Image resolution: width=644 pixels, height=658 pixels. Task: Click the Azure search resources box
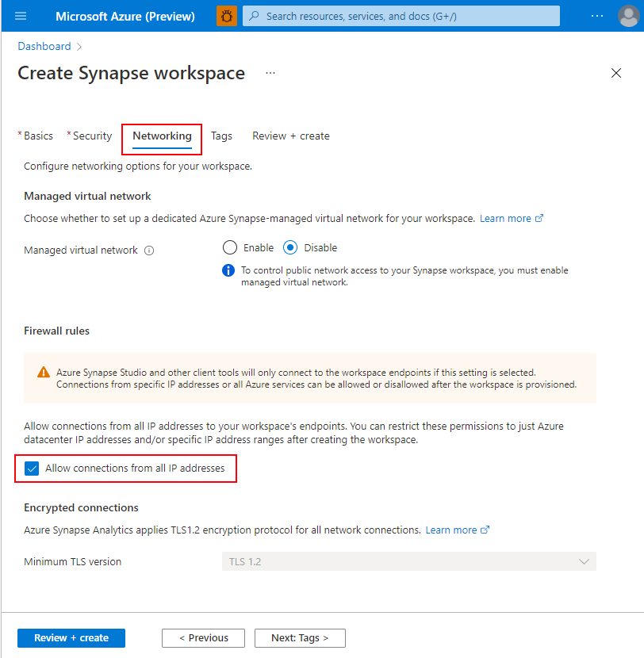pos(401,16)
